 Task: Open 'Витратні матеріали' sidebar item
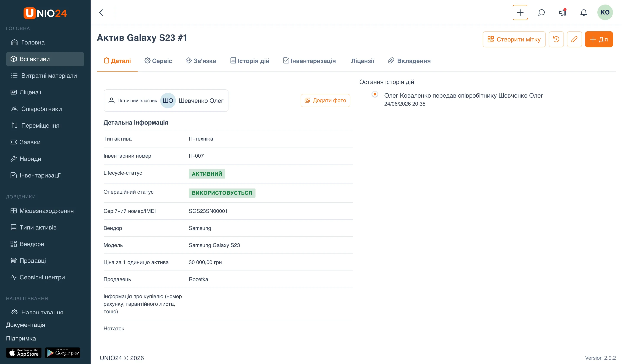tap(45, 76)
